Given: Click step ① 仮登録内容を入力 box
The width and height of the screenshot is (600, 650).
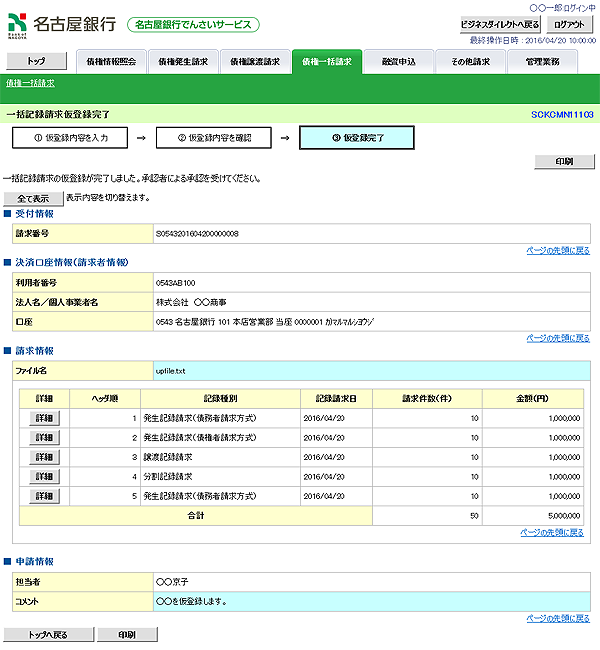Looking at the screenshot, I should (x=70, y=138).
